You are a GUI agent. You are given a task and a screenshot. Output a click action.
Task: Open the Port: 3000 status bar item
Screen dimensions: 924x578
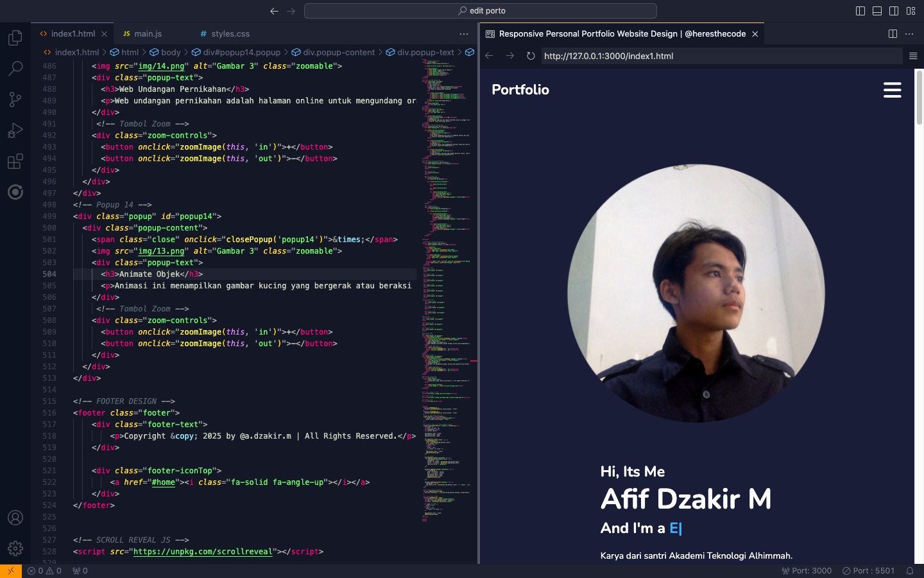point(807,571)
